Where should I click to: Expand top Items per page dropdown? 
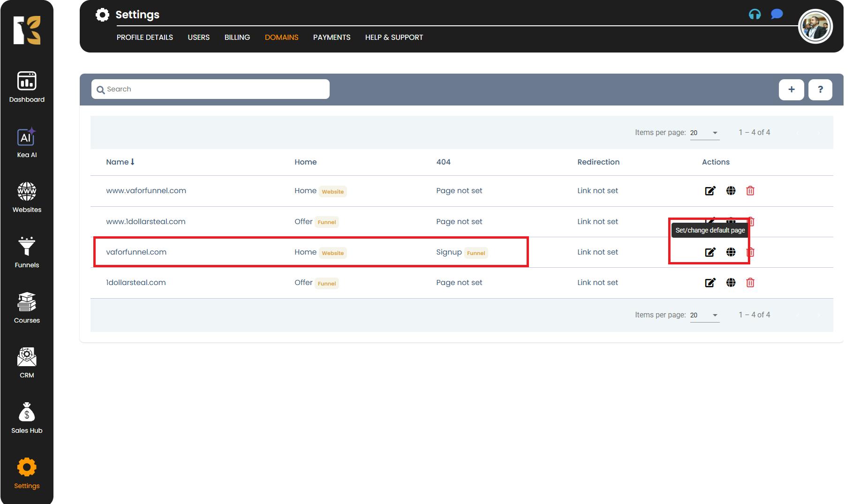(x=704, y=133)
